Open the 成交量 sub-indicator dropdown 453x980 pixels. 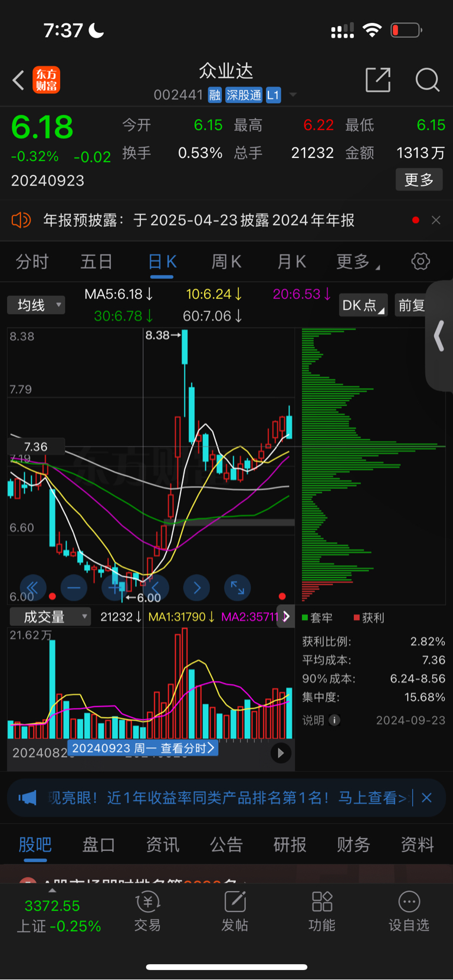tap(50, 617)
